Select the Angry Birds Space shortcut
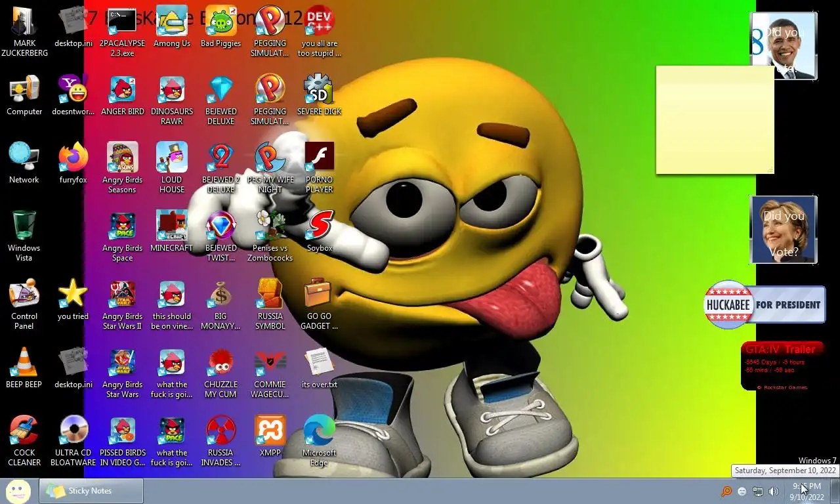Screen dimensions: 840x504 (x=122, y=236)
